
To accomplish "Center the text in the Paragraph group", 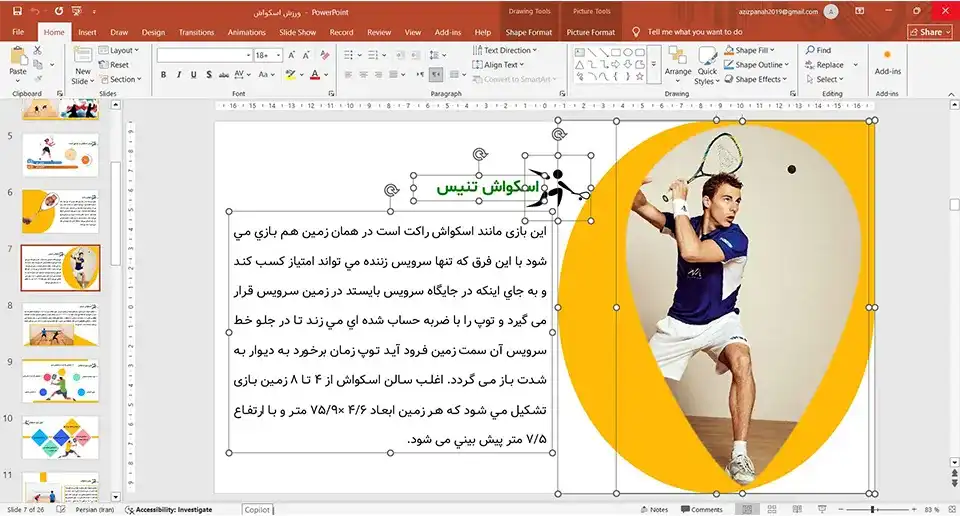I will pos(364,75).
